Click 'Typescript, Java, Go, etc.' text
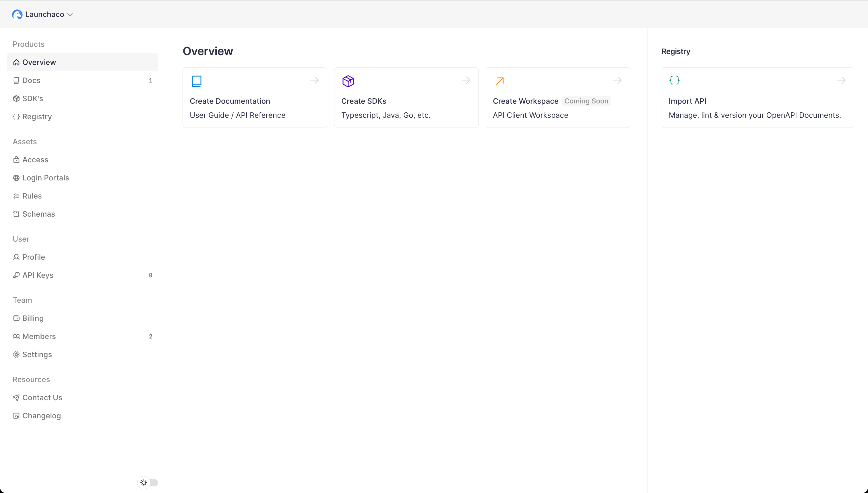This screenshot has width=868, height=493. click(385, 115)
